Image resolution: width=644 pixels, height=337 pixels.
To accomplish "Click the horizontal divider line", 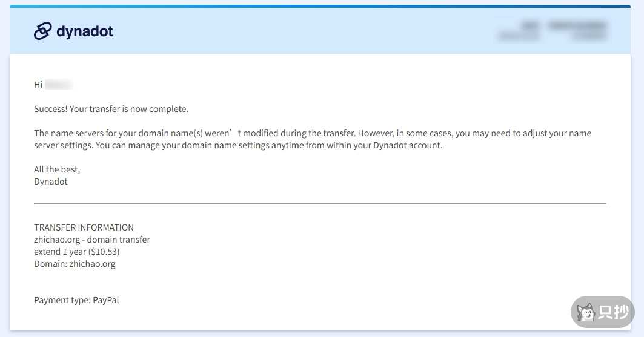I will click(320, 204).
